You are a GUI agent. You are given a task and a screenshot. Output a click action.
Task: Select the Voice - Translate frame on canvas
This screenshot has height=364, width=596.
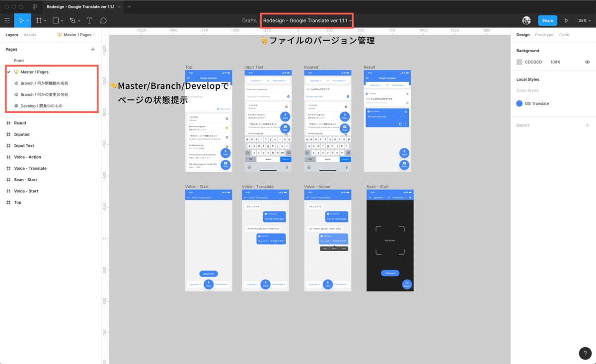pyautogui.click(x=265, y=240)
